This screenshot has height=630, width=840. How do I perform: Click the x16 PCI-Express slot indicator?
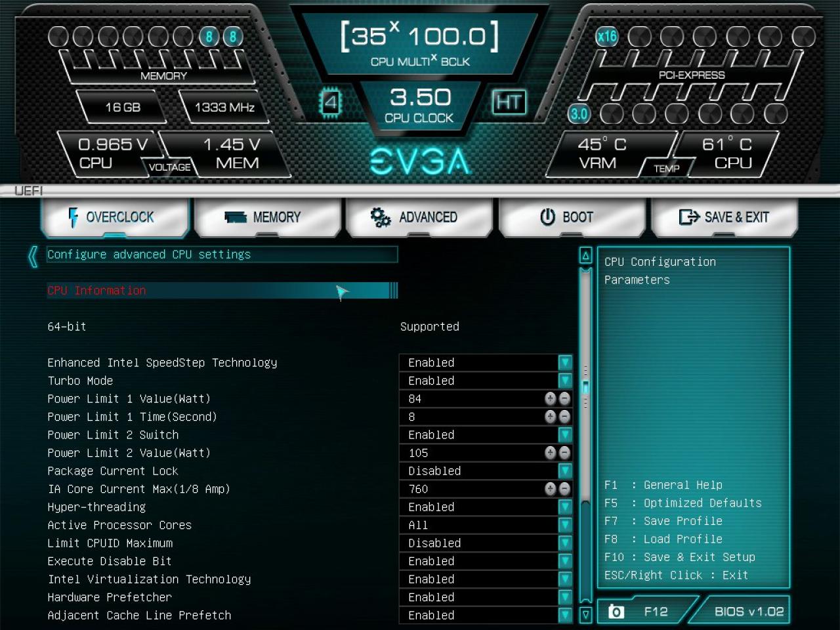tap(606, 36)
